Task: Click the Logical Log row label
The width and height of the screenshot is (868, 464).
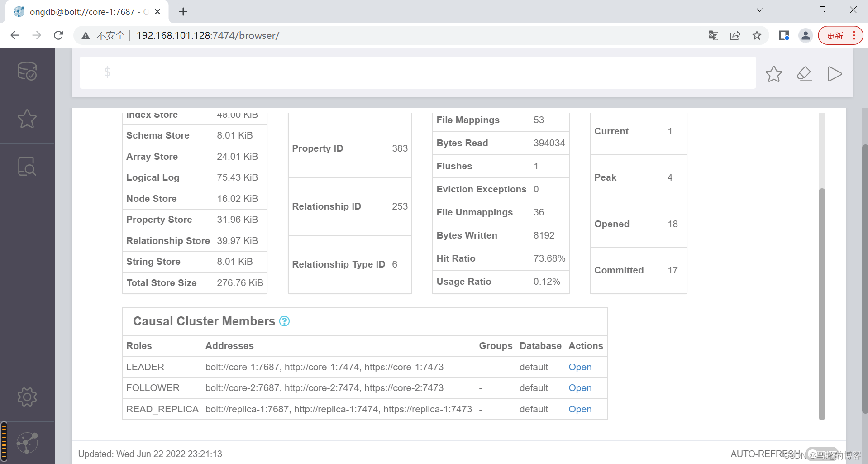Action: [x=153, y=177]
